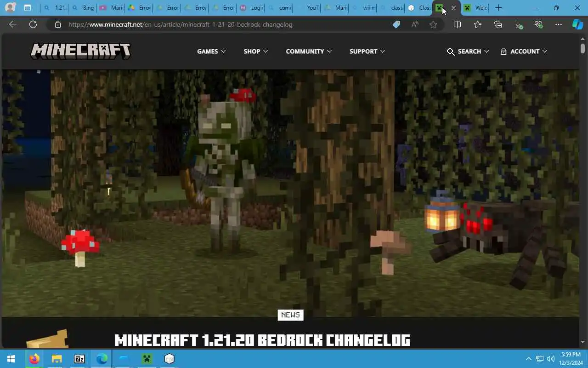The width and height of the screenshot is (588, 368).
Task: Open the tab actions menu icon
Action: click(x=28, y=8)
